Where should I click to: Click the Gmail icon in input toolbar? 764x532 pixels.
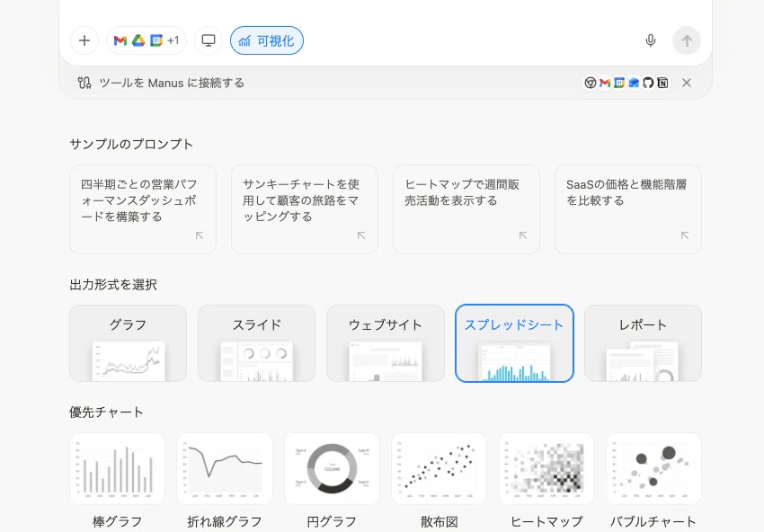120,40
